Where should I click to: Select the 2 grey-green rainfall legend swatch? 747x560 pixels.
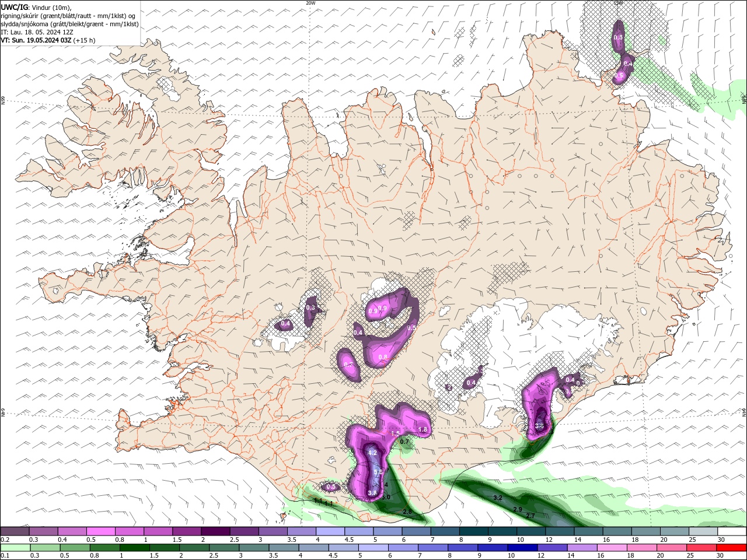tap(194, 548)
